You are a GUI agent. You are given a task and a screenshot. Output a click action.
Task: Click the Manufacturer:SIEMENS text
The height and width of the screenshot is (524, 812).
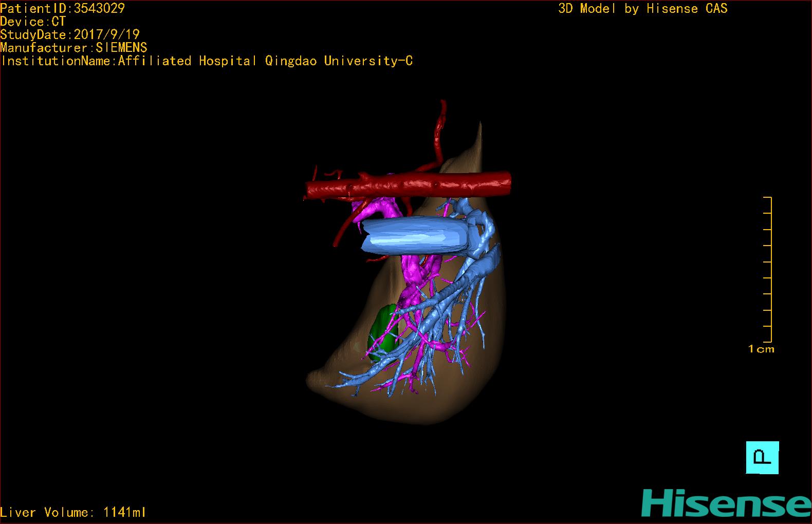click(73, 48)
